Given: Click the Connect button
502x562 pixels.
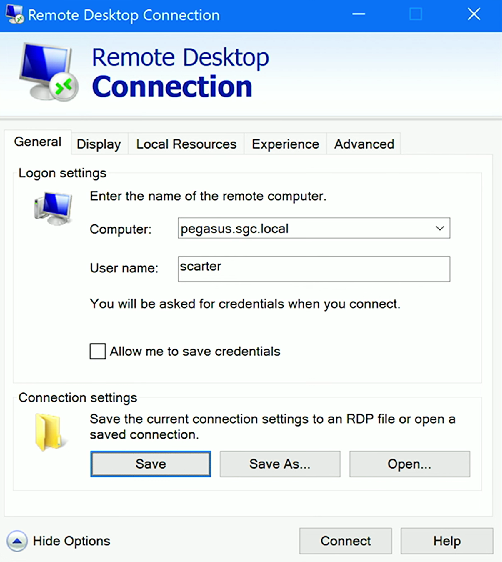Looking at the screenshot, I should [x=345, y=540].
